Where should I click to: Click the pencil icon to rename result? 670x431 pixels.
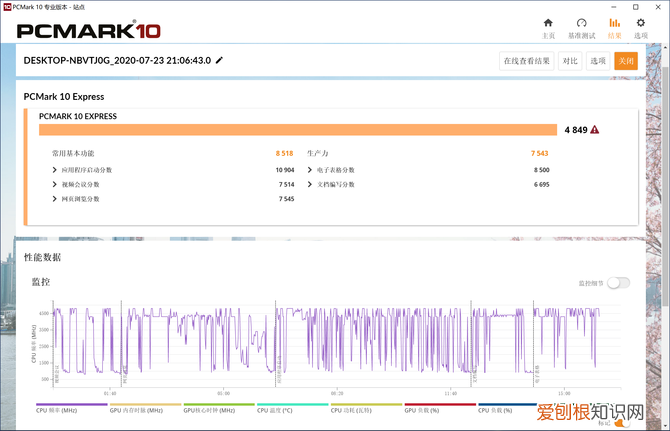[220, 60]
